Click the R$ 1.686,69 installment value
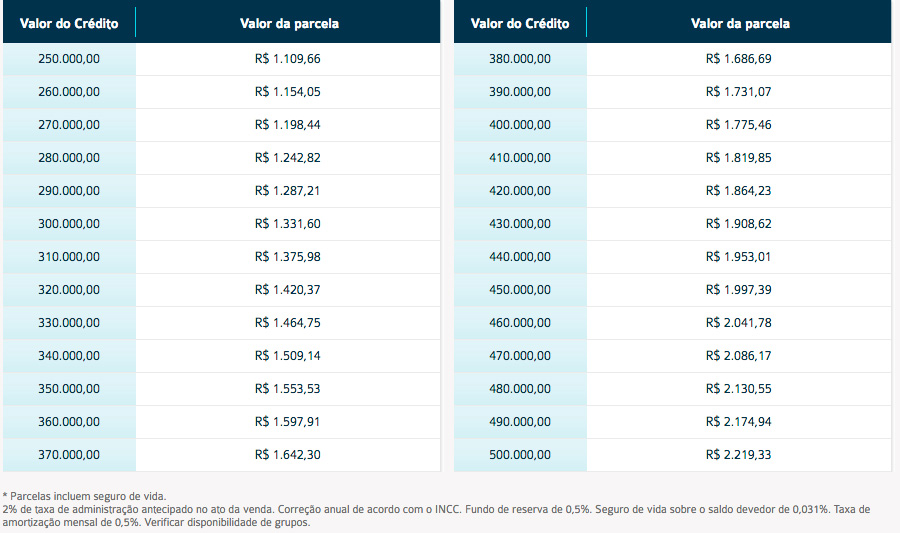This screenshot has height=533, width=900. 738,59
